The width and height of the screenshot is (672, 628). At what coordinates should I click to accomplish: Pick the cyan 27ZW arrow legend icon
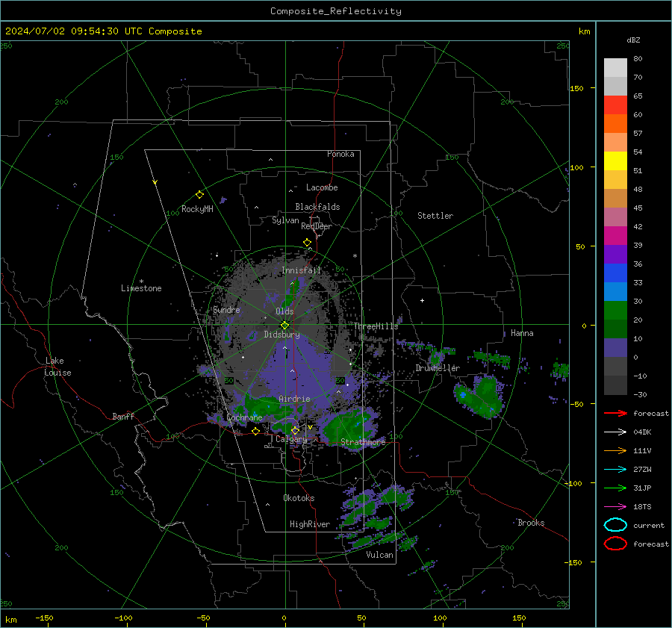[615, 470]
